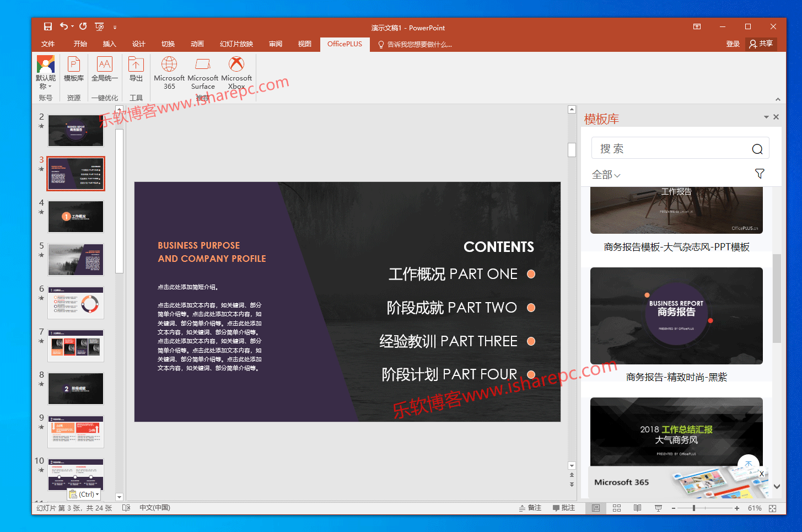Switch to the 幻灯片放映 ribbon tab
This screenshot has height=532, width=802.
tap(236, 44)
